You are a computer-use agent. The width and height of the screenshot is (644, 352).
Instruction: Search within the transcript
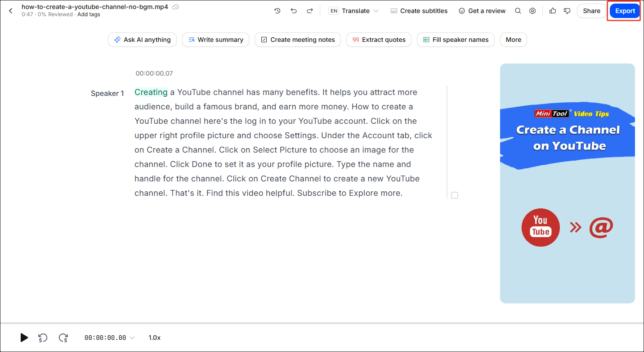pos(518,10)
